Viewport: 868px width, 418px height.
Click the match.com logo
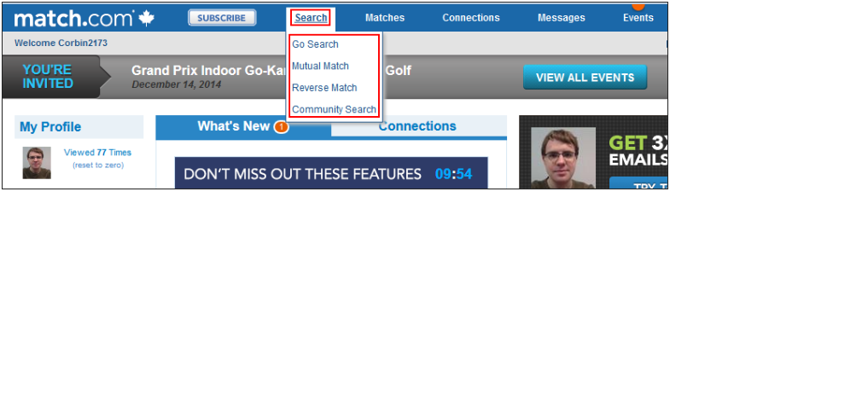point(84,18)
